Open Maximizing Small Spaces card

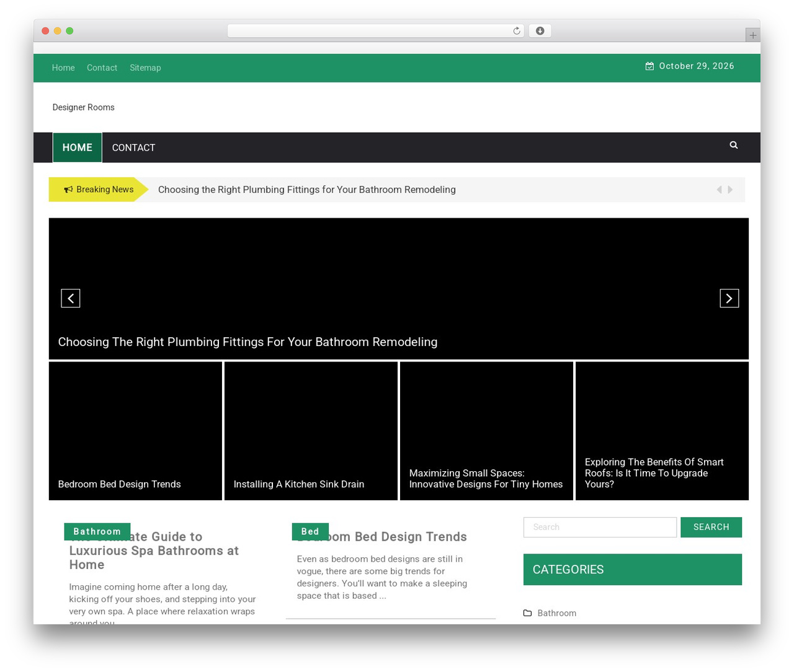pos(486,431)
